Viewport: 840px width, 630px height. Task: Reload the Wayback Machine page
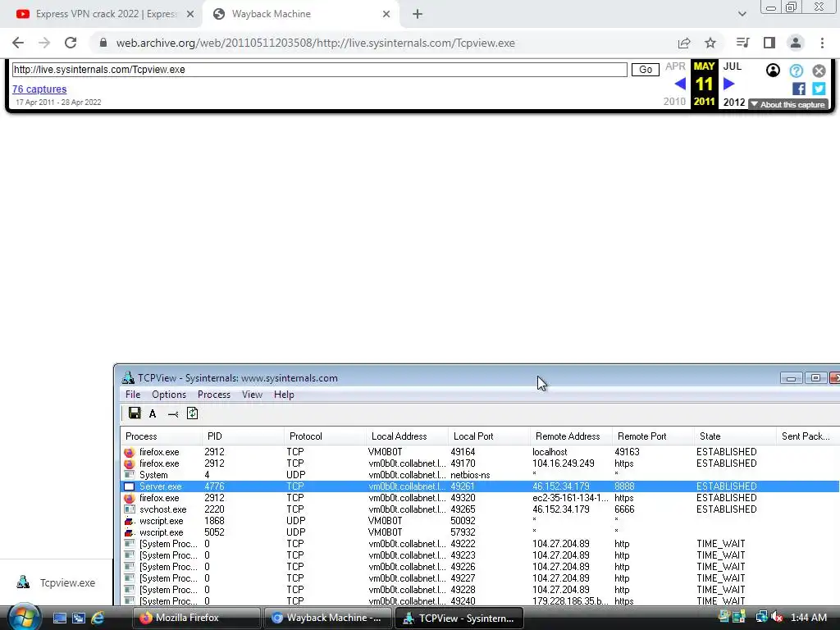(x=71, y=43)
